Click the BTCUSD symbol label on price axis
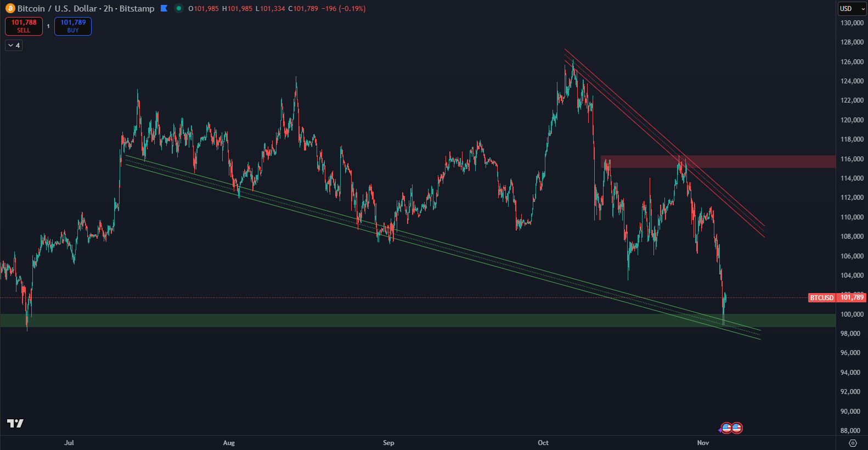The image size is (868, 450). click(821, 298)
